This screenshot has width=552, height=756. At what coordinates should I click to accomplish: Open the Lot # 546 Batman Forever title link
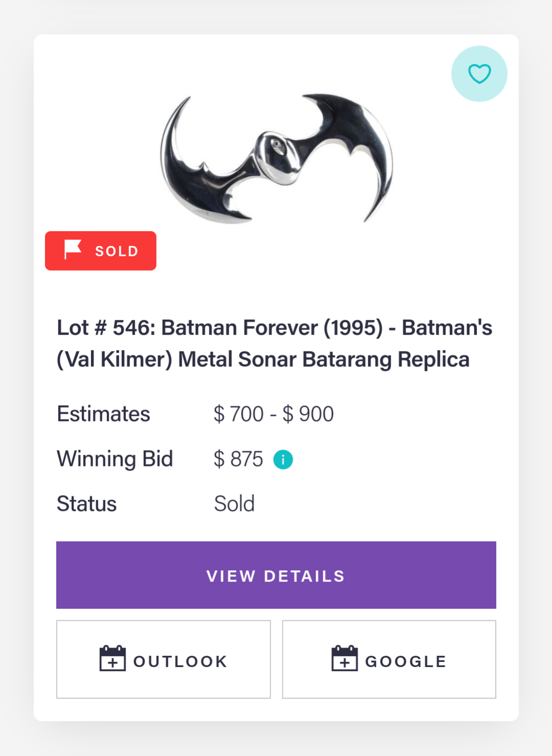coord(275,343)
